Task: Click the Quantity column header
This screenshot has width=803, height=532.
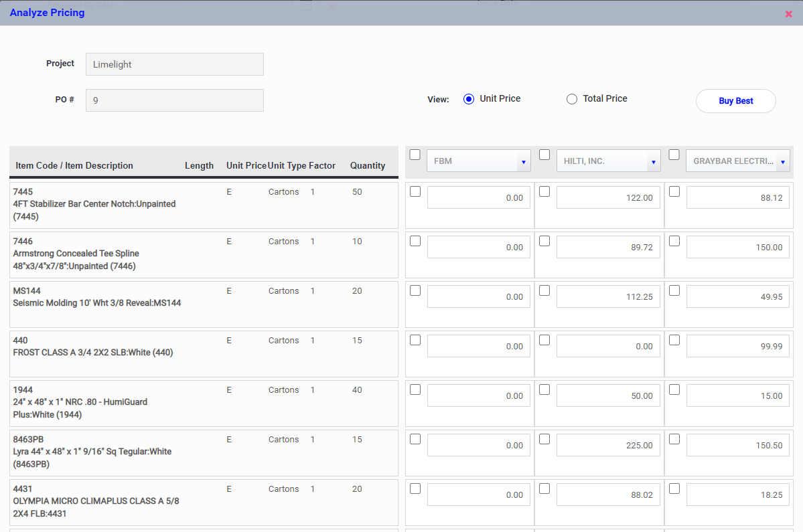Action: 368,166
